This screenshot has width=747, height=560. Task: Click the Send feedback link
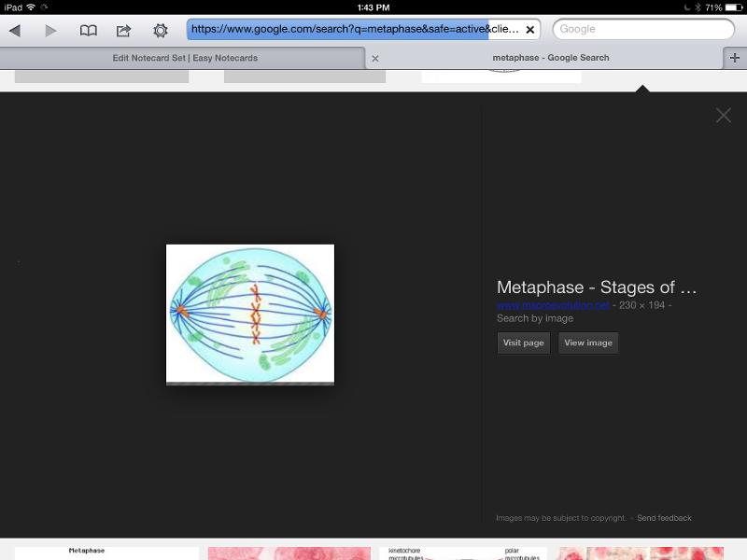(x=664, y=518)
